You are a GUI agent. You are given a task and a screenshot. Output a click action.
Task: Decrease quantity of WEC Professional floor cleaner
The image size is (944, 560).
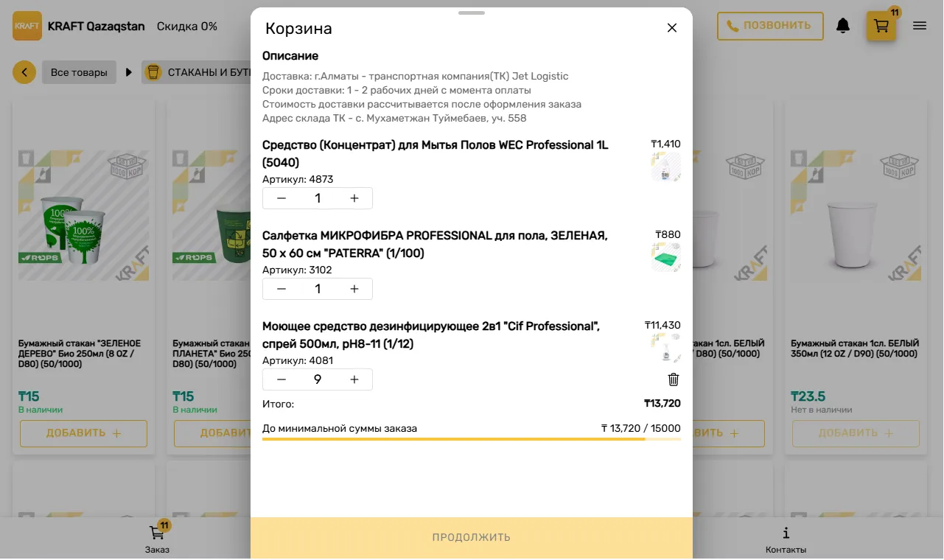point(282,198)
